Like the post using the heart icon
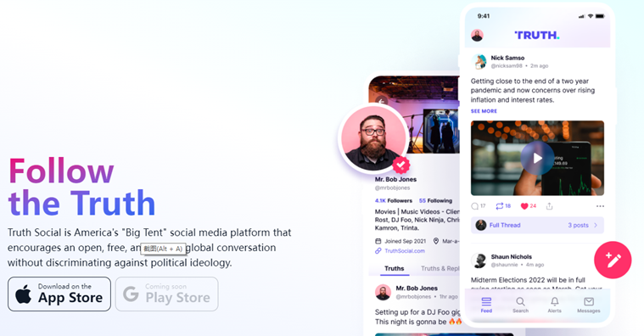Image resolution: width=644 pixels, height=336 pixels. (524, 206)
